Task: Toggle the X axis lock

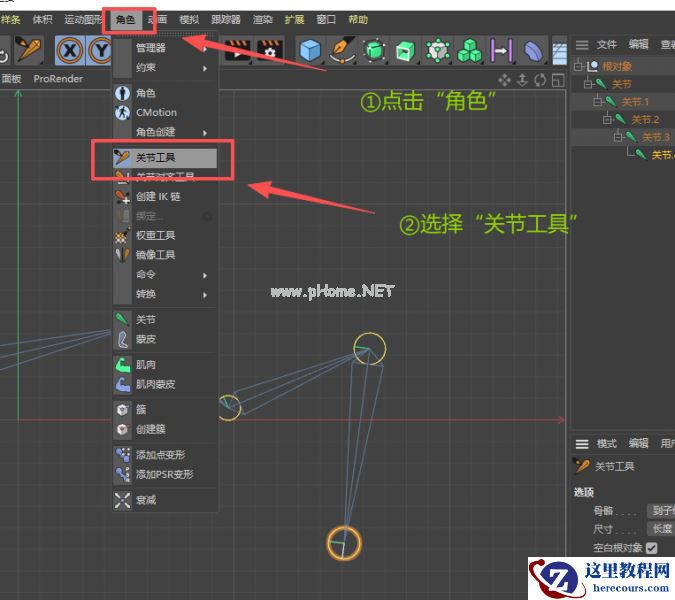Action: (70, 50)
